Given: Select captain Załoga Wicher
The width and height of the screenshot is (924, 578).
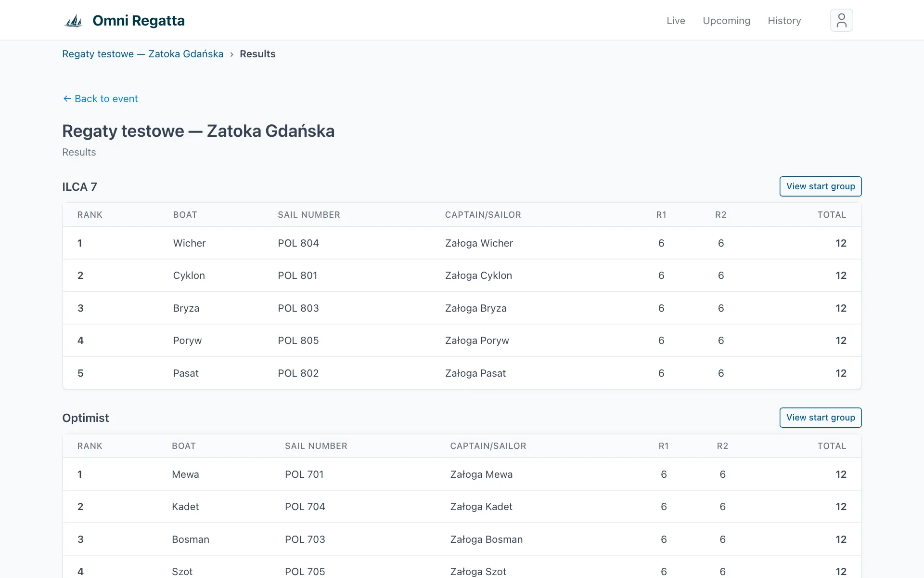Looking at the screenshot, I should click(479, 243).
